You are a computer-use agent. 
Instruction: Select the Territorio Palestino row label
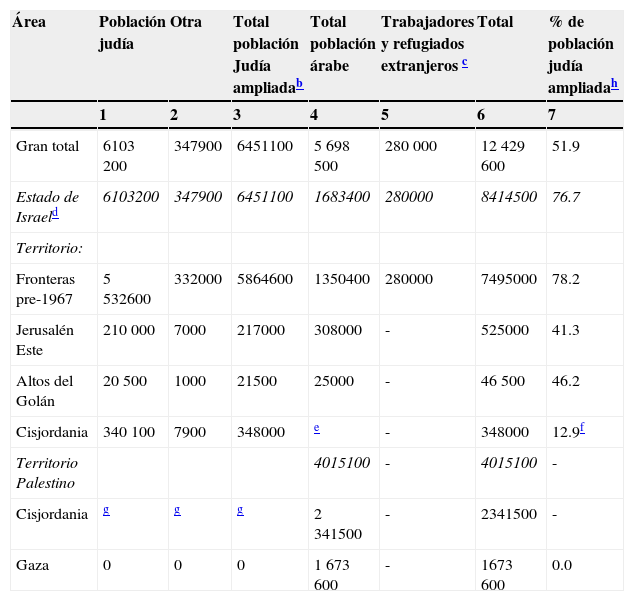pyautogui.click(x=47, y=472)
